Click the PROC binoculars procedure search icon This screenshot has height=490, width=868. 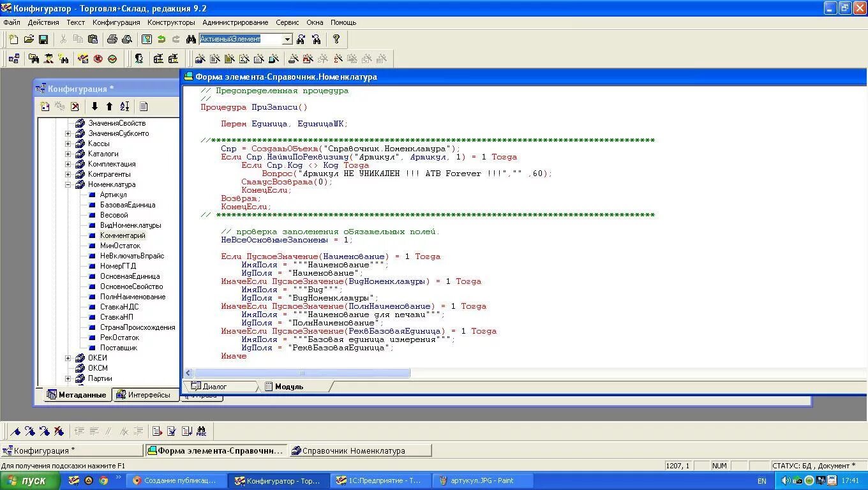click(x=202, y=431)
